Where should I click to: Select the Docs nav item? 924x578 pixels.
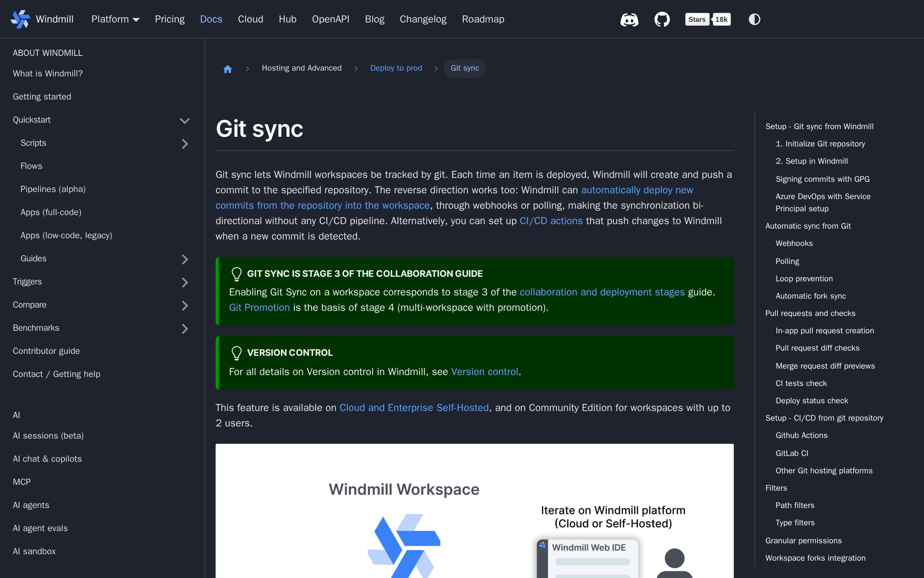coord(211,19)
